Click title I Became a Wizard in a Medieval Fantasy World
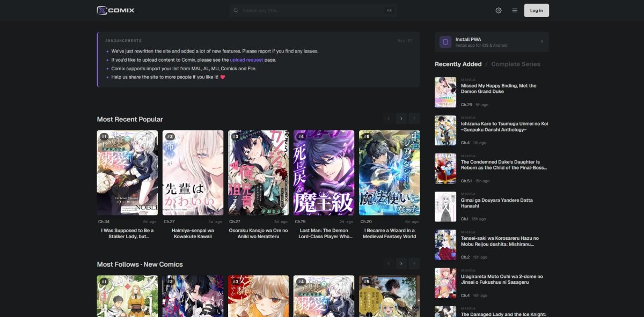The image size is (644, 317). pyautogui.click(x=390, y=233)
